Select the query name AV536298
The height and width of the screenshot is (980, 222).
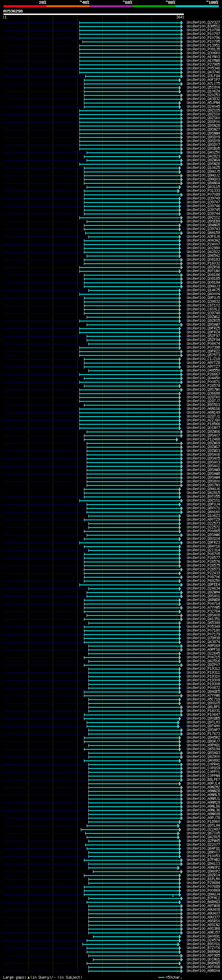click(x=13, y=11)
